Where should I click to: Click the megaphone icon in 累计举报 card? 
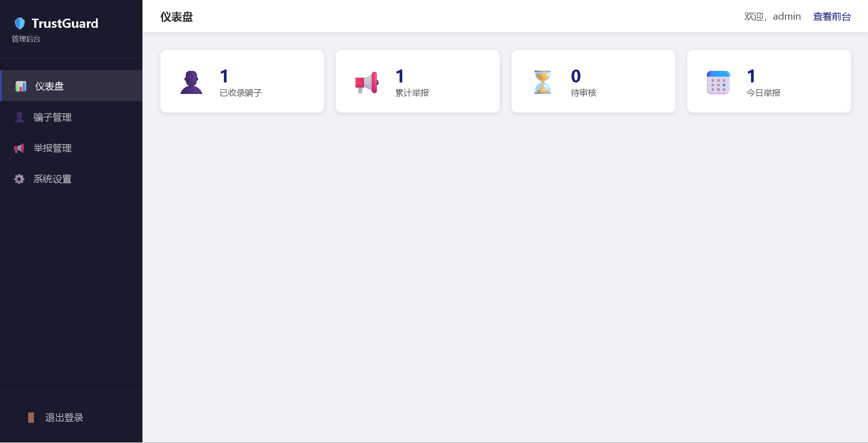click(367, 82)
